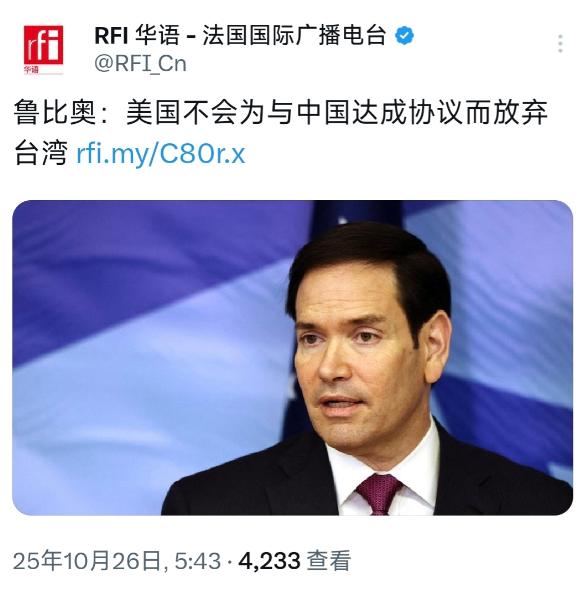Click the 查看 views label

329,561
